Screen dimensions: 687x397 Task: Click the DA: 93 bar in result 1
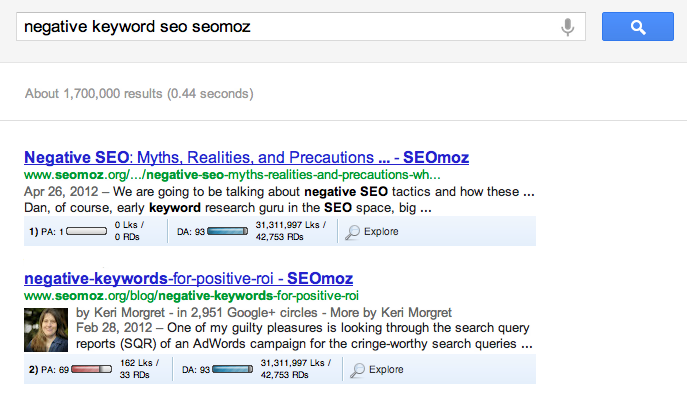[x=227, y=231]
